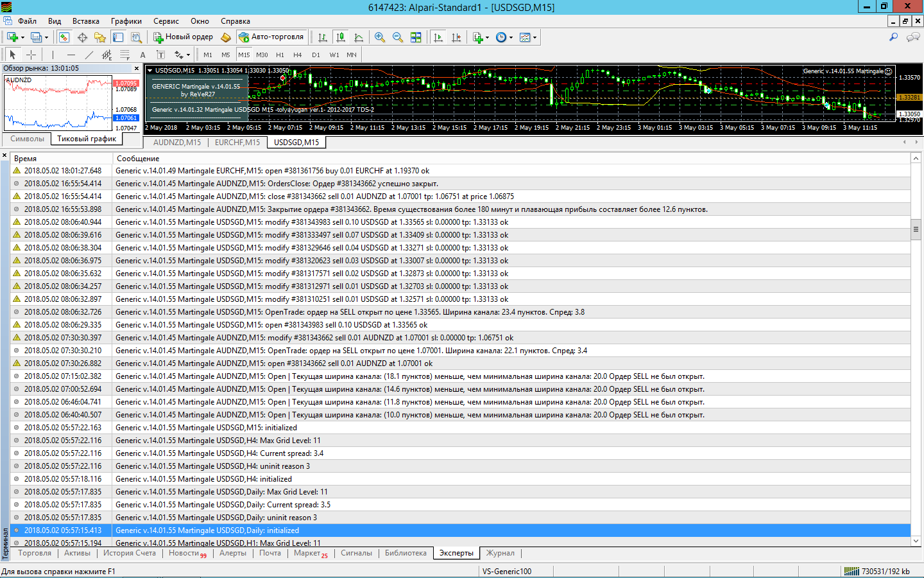
Task: Select the Equidistant Channel tool
Action: click(x=107, y=55)
